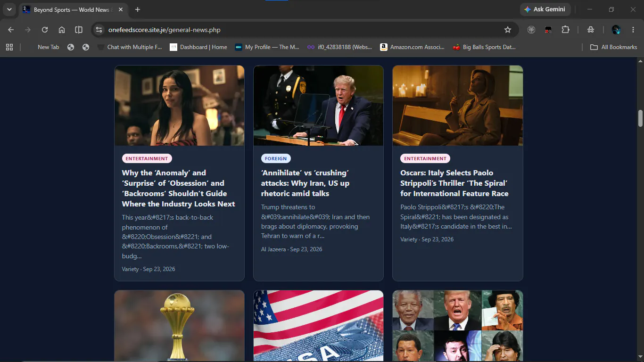The image size is (644, 362).
Task: Click the forward navigation arrow
Action: click(x=28, y=30)
